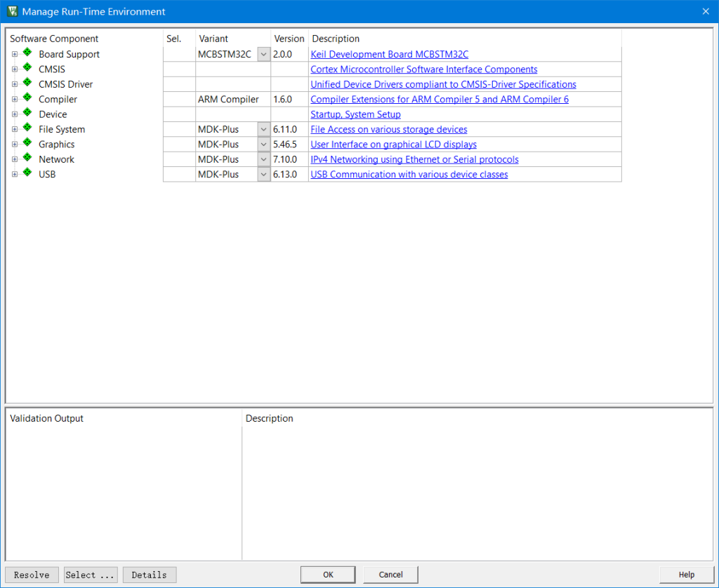This screenshot has height=588, width=719.
Task: Open Graphics MDK-Plus variant dropdown
Action: pos(264,145)
